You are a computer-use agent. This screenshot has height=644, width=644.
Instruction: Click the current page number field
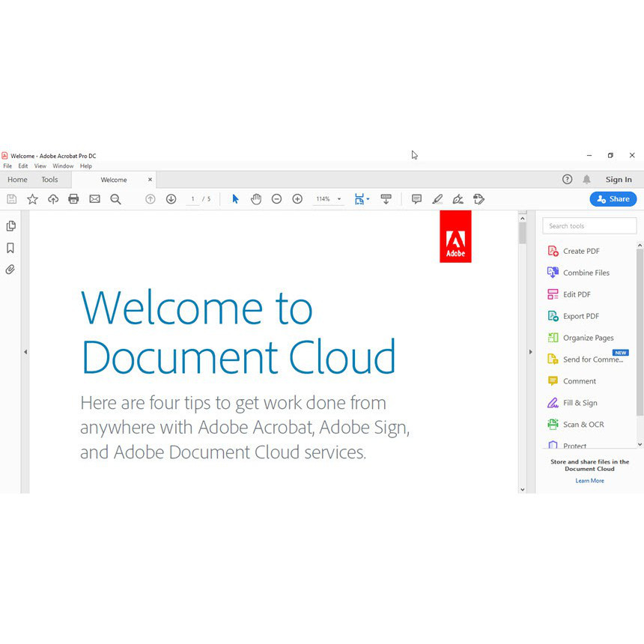pyautogui.click(x=192, y=199)
